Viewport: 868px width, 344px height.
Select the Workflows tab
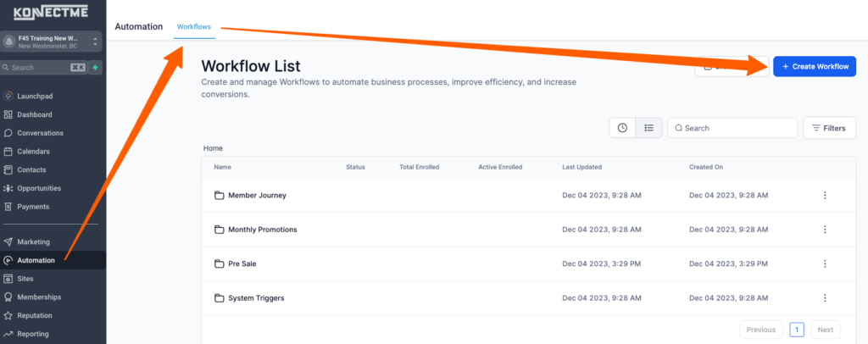(x=194, y=27)
